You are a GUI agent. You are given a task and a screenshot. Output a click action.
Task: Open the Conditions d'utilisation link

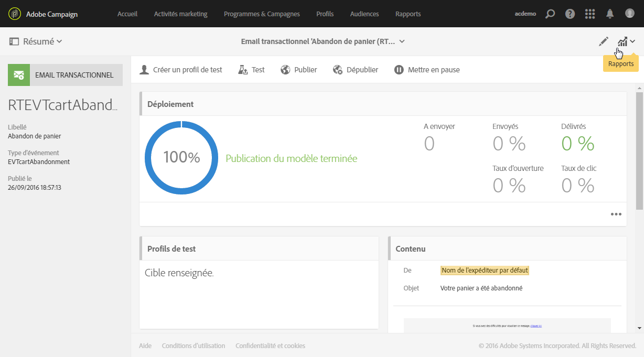click(194, 345)
